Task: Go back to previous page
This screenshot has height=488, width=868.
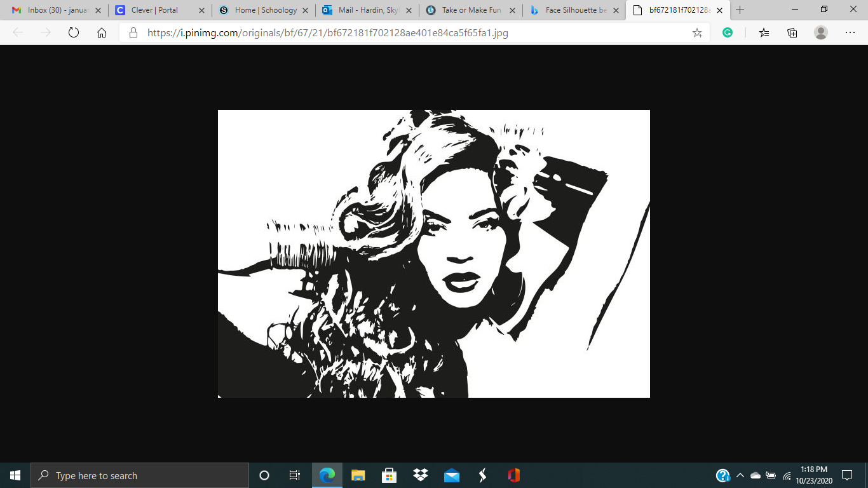Action: (18, 33)
